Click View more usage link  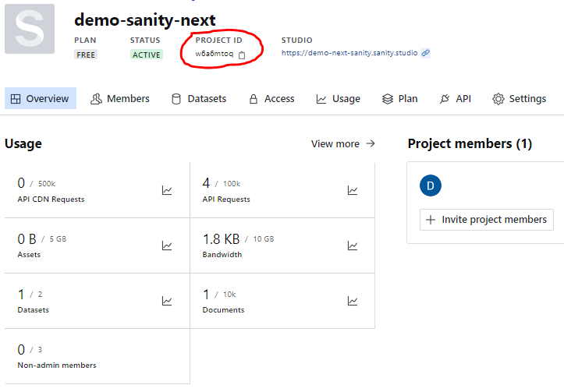coord(343,143)
